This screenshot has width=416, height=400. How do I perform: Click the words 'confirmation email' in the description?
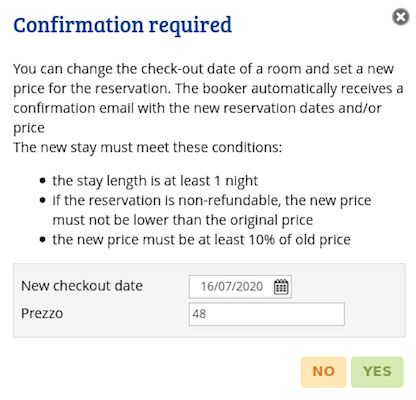point(73,108)
